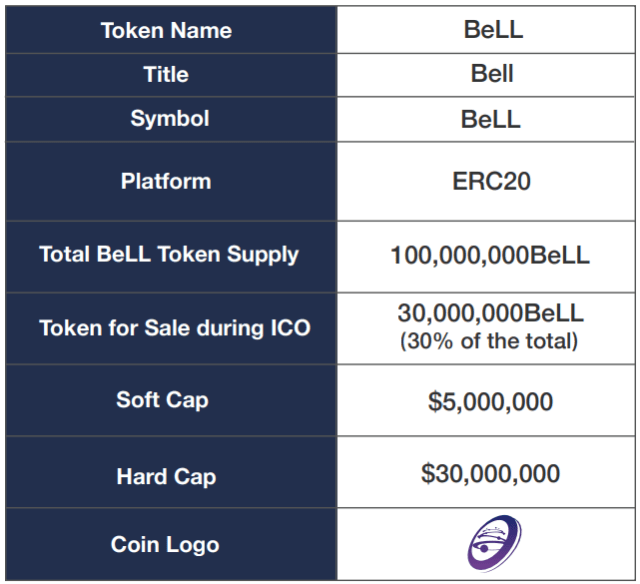
Task: Click the 100,000,000BeLL supply value
Action: (490, 255)
